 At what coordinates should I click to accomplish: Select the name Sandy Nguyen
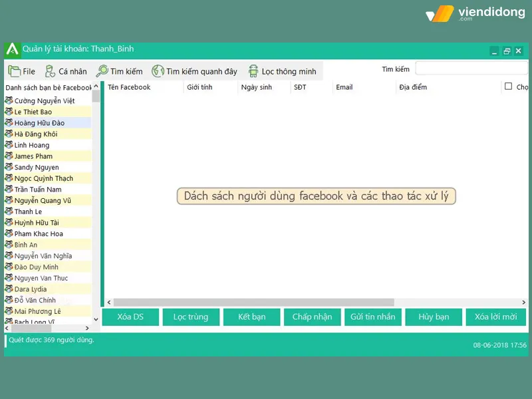tap(37, 168)
